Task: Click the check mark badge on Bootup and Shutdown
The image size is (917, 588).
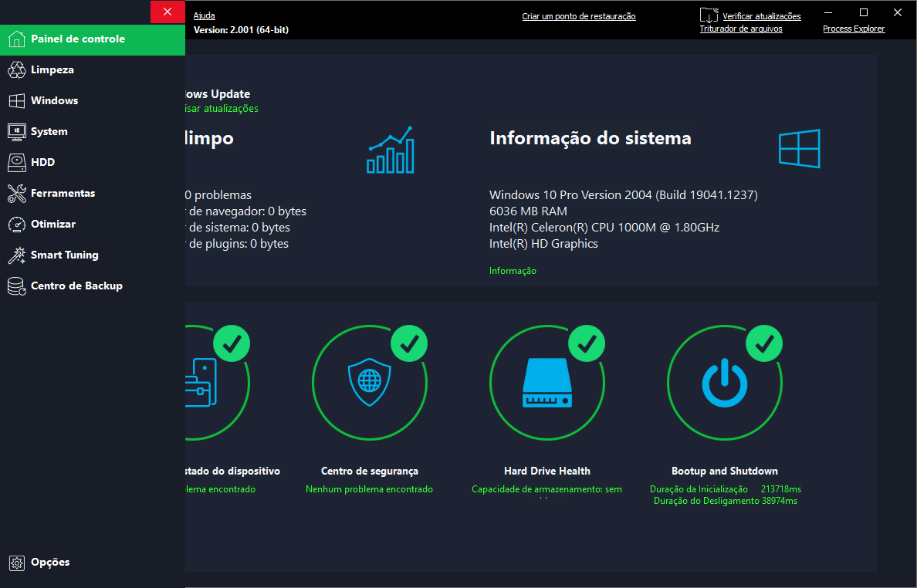Action: (x=764, y=343)
